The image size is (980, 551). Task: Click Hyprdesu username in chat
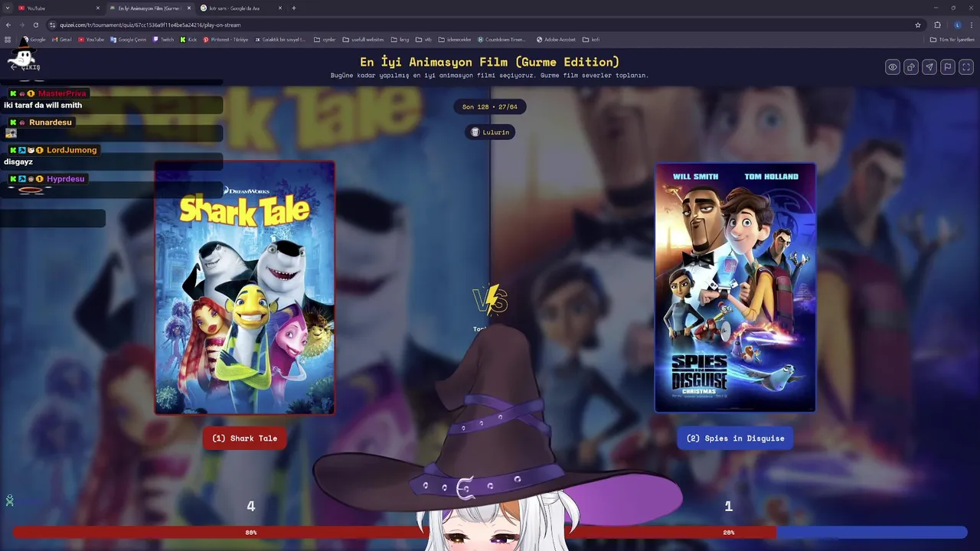tap(66, 179)
